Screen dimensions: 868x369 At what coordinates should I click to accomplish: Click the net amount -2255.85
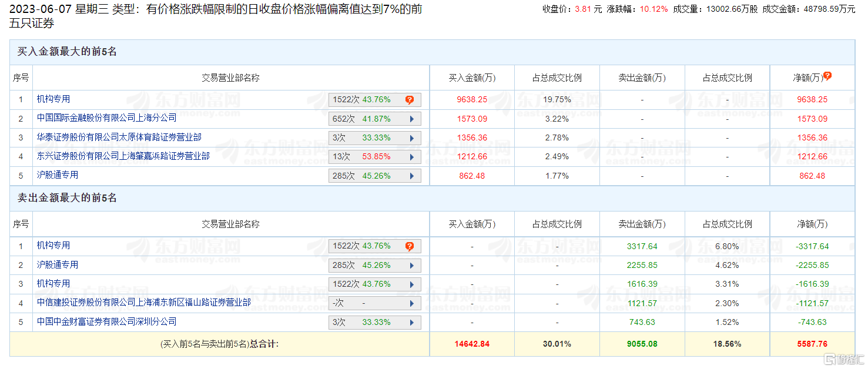coord(812,266)
